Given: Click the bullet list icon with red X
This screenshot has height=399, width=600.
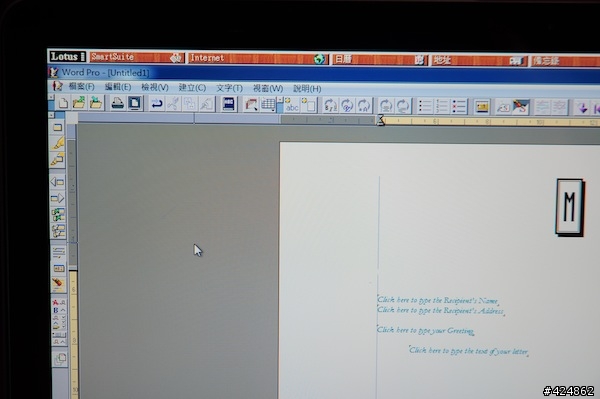Looking at the screenshot, I should [459, 107].
